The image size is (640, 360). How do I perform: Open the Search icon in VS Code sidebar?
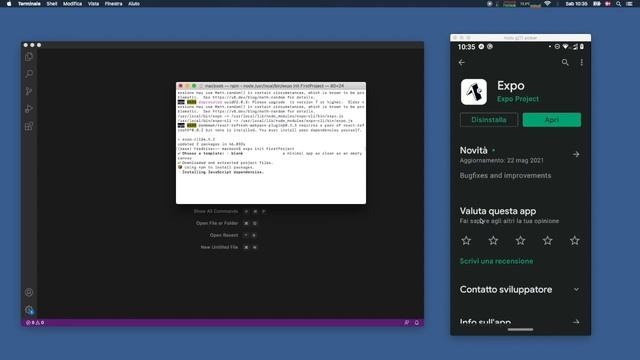[x=29, y=74]
